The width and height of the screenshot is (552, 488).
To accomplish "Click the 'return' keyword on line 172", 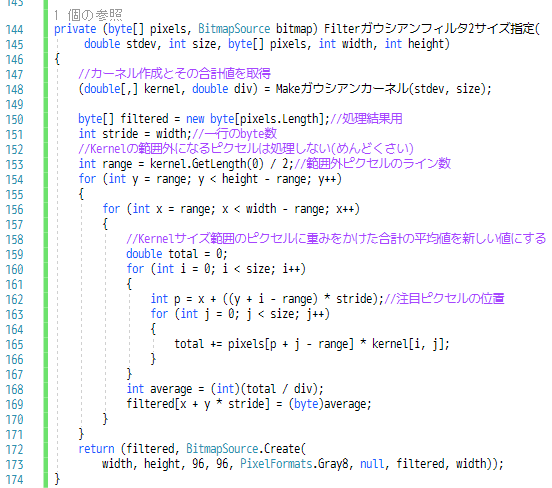I will tap(96, 449).
